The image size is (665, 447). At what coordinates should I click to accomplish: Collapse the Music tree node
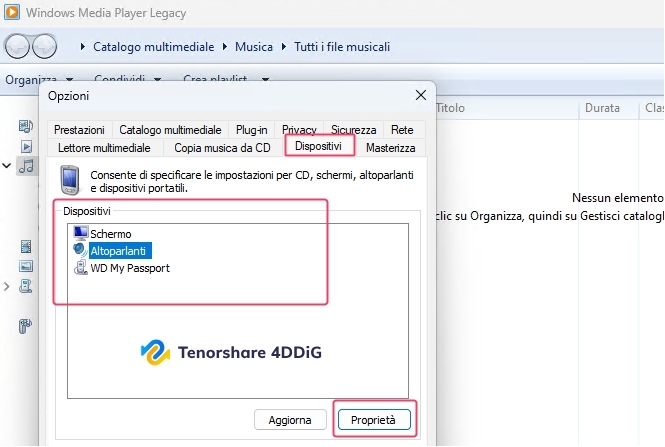(x=6, y=165)
